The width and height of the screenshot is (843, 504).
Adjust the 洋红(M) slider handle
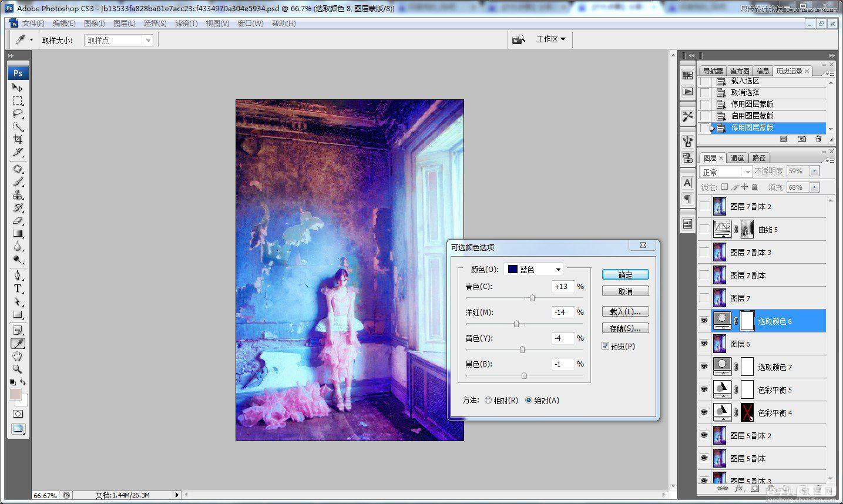516,324
